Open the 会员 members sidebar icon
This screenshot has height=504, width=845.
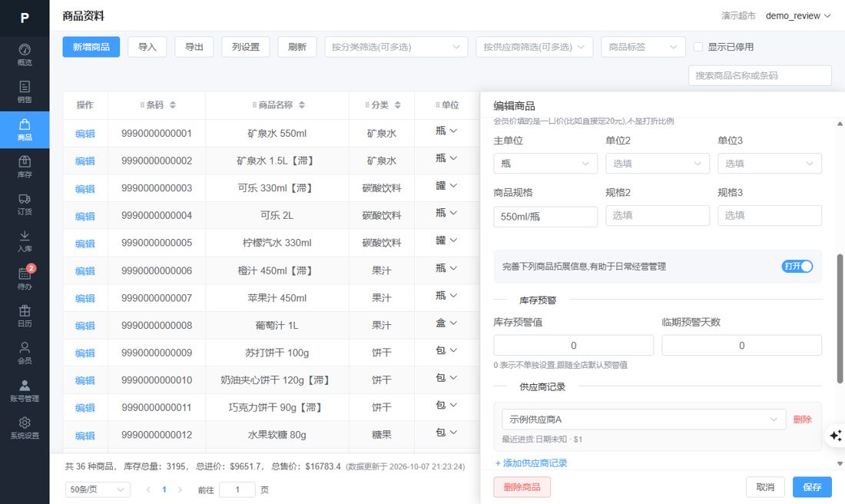tap(25, 353)
